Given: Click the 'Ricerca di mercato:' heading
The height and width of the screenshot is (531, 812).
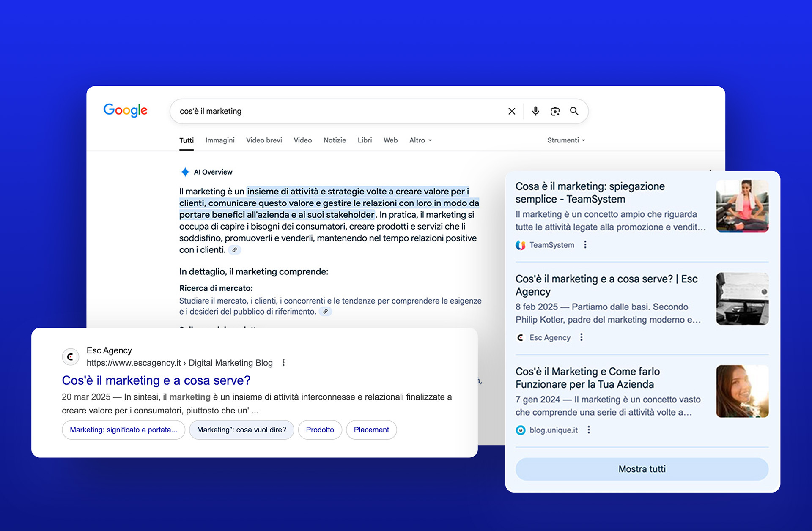Looking at the screenshot, I should pos(216,288).
